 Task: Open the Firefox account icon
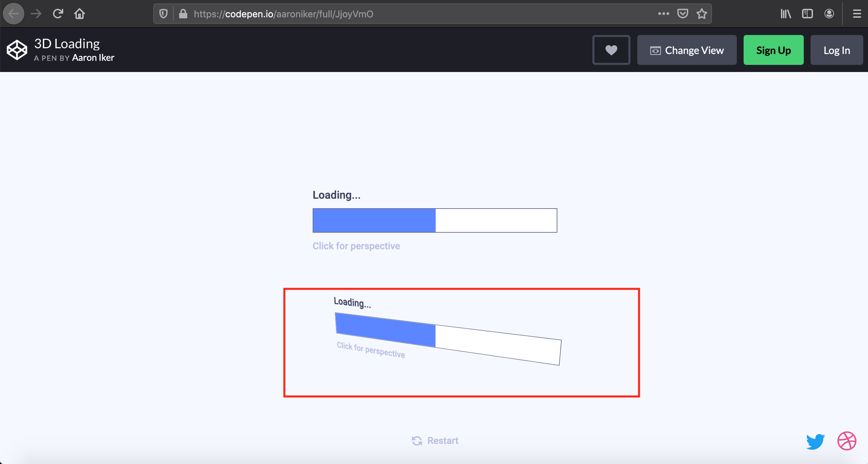tap(829, 14)
